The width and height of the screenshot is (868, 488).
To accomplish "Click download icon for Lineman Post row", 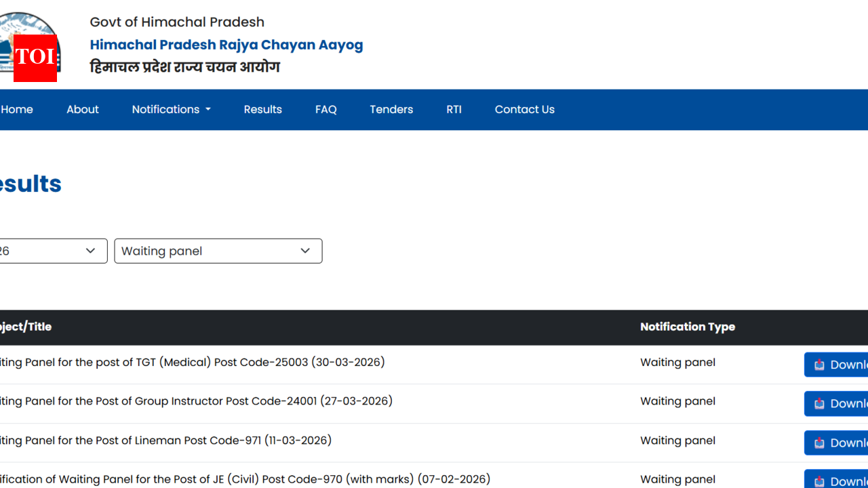I will [819, 443].
